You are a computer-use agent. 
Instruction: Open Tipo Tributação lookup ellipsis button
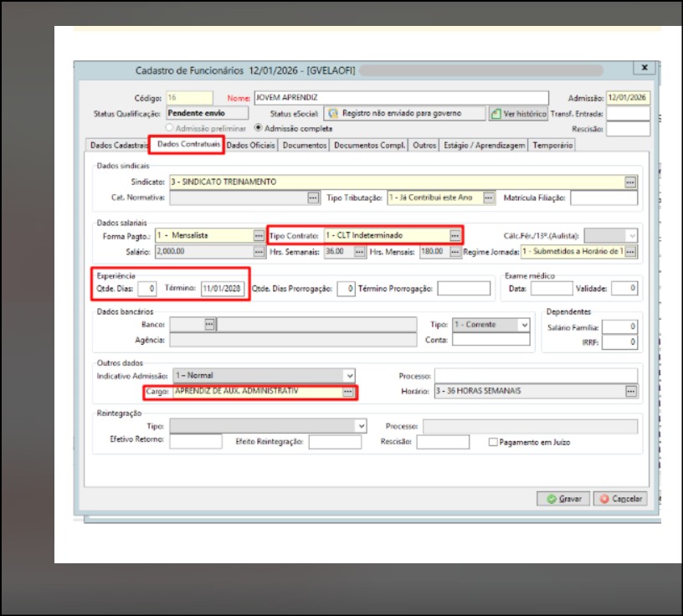coord(489,198)
